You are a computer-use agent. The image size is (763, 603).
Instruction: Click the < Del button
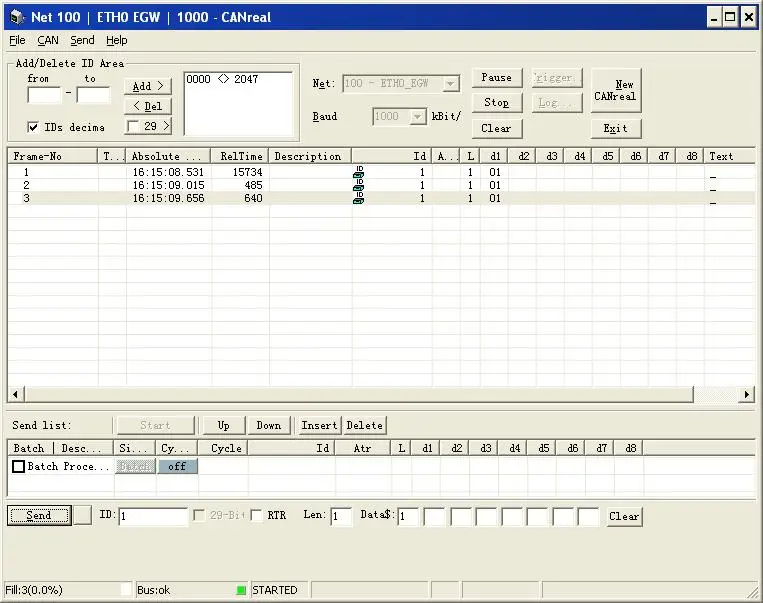point(148,106)
